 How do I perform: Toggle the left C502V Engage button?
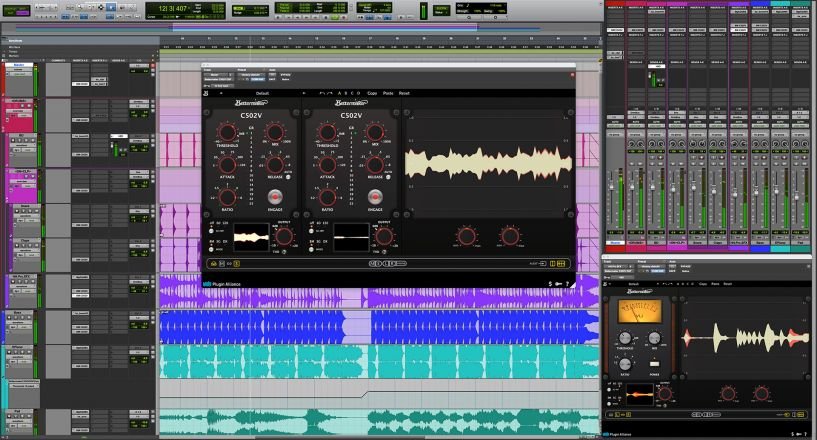[x=275, y=196]
